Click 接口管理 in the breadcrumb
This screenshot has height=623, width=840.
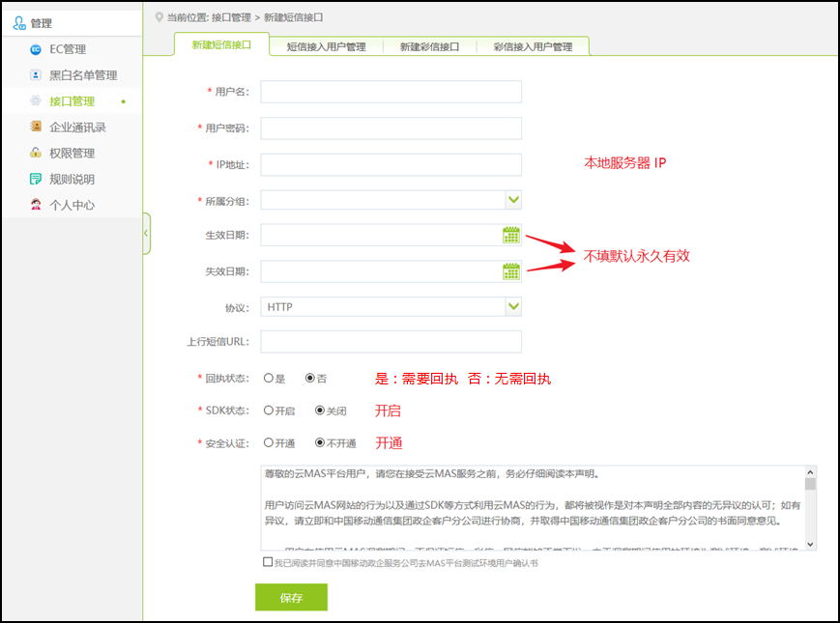(x=231, y=17)
